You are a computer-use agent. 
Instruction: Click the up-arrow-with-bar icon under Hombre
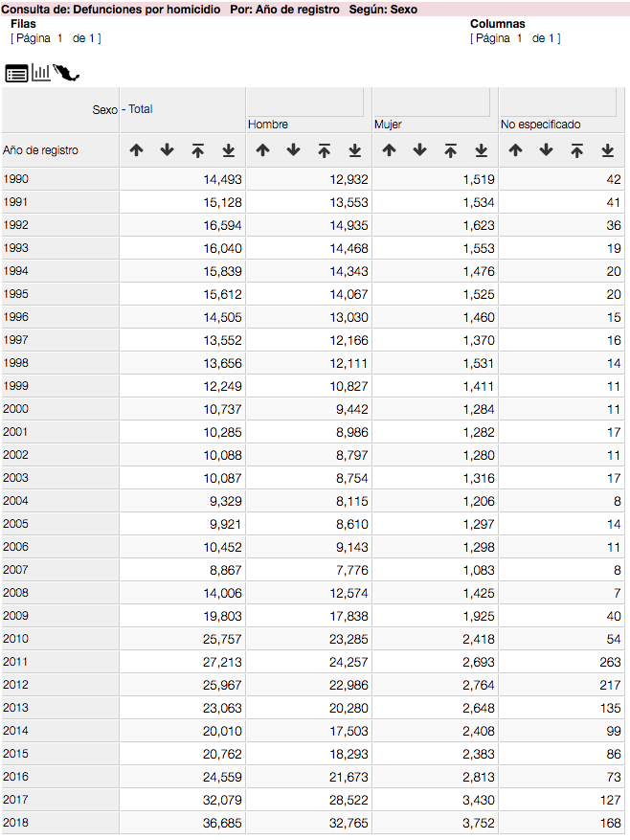pos(324,150)
